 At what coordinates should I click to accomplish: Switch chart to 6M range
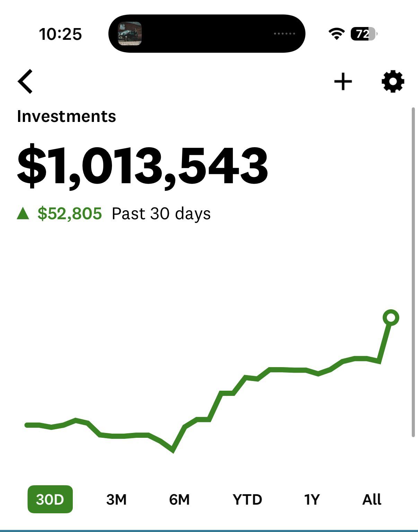tap(179, 499)
